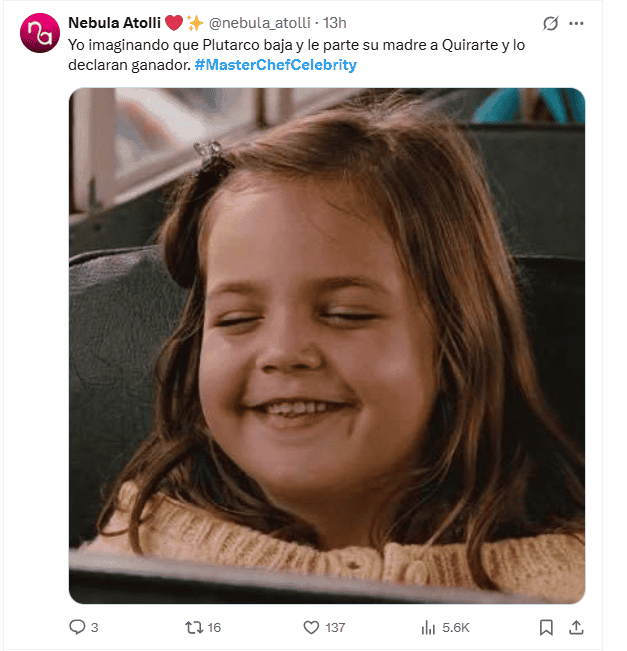Viewport: 627px width, 651px height.
Task: Click the 5.6K views count
Action: 456,627
